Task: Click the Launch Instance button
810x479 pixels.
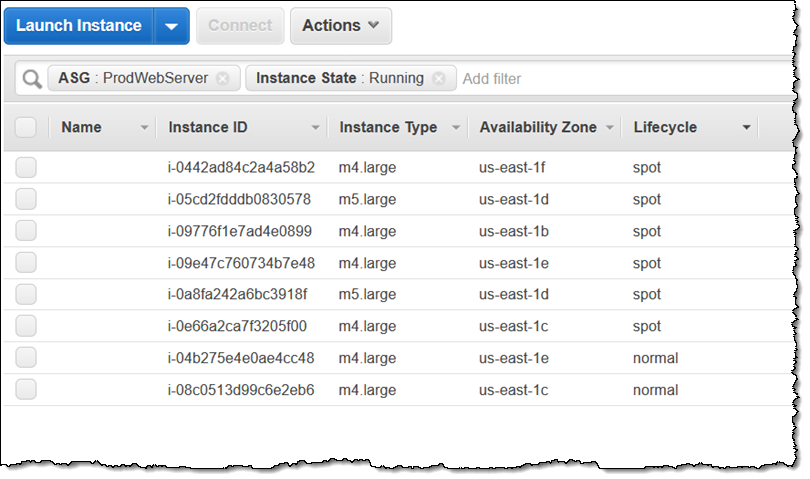Action: coord(79,26)
